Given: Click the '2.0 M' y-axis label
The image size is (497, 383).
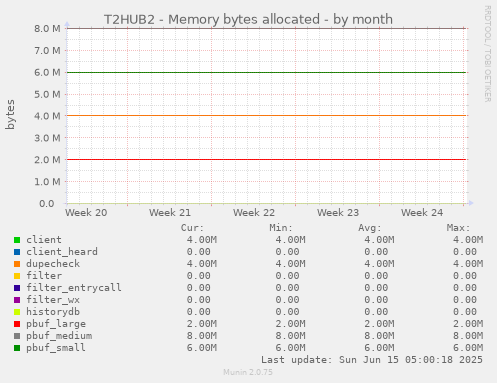Looking at the screenshot, I should pyautogui.click(x=47, y=160).
